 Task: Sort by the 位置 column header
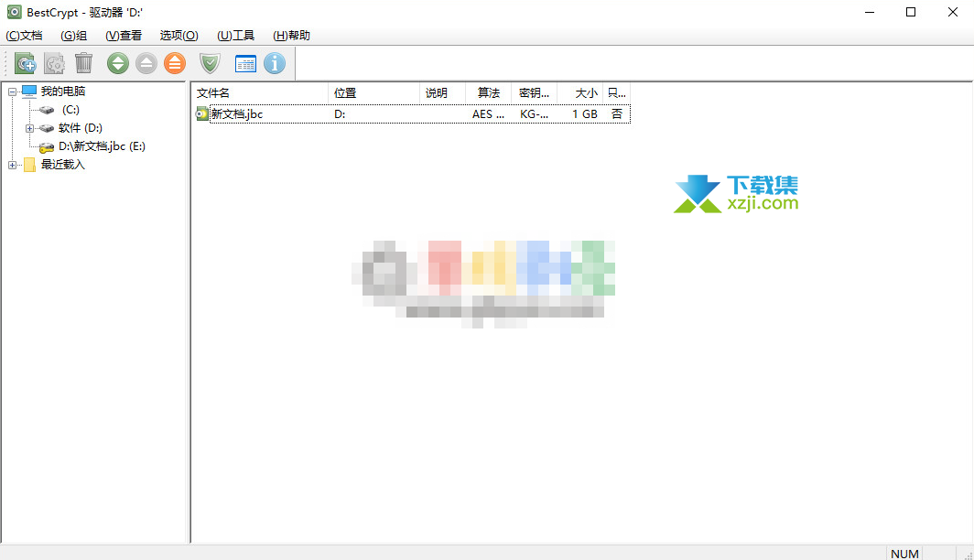pos(373,93)
